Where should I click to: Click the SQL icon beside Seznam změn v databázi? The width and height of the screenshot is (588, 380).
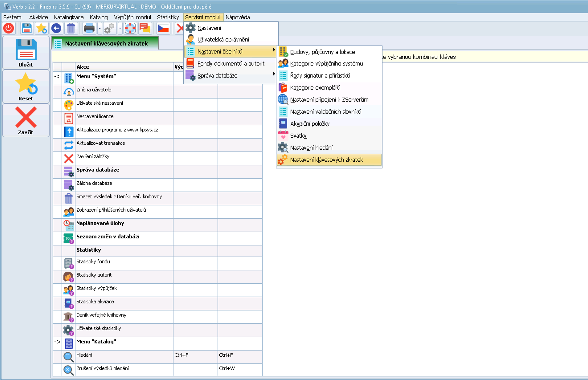pos(69,239)
